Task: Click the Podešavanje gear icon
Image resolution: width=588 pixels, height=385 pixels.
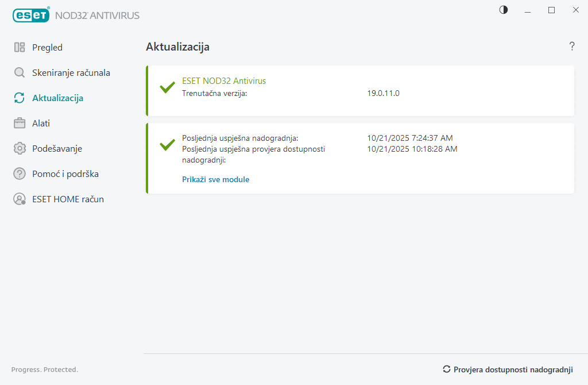Action: [x=20, y=149]
